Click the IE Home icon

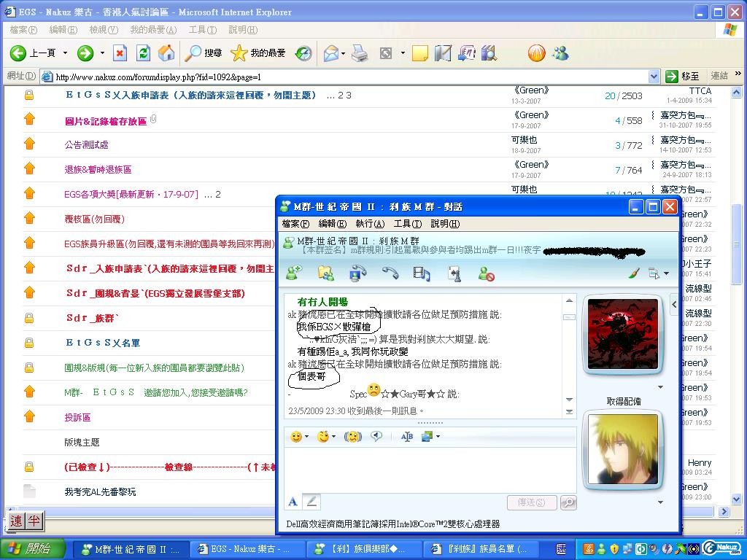[166, 53]
